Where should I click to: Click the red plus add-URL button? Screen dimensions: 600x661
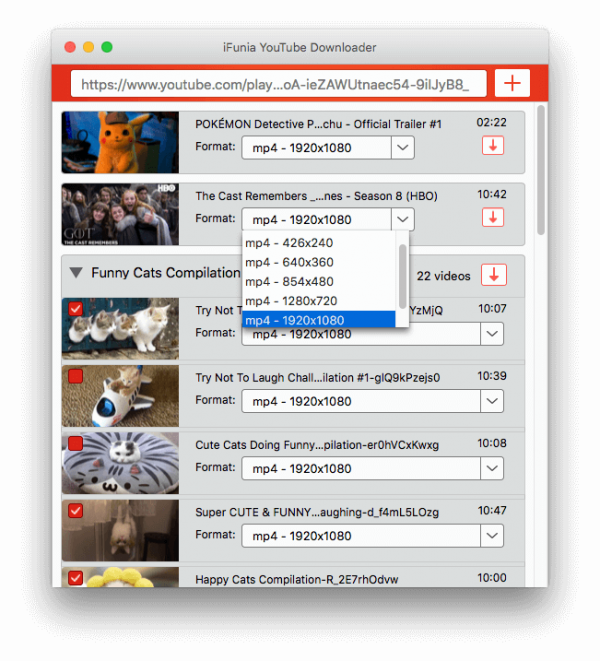coord(512,83)
